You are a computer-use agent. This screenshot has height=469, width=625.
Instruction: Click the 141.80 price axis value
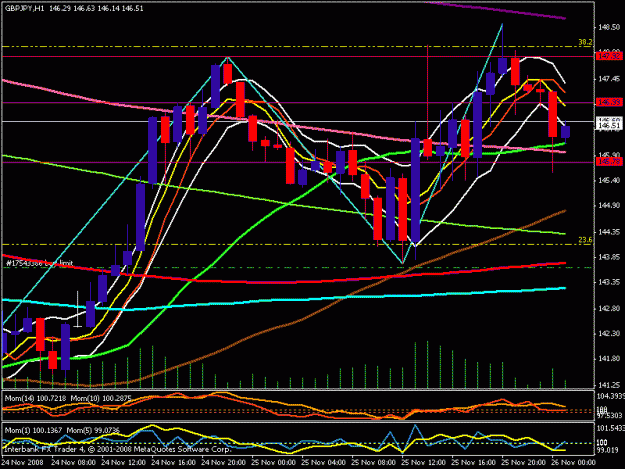point(609,359)
